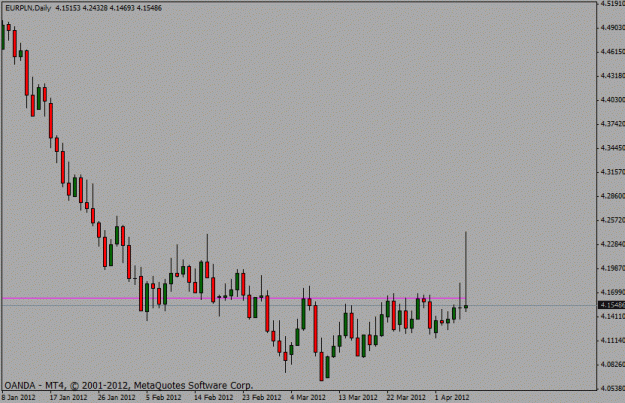Click the 4.3157 price axis label
This screenshot has width=625, height=403.
(x=613, y=172)
